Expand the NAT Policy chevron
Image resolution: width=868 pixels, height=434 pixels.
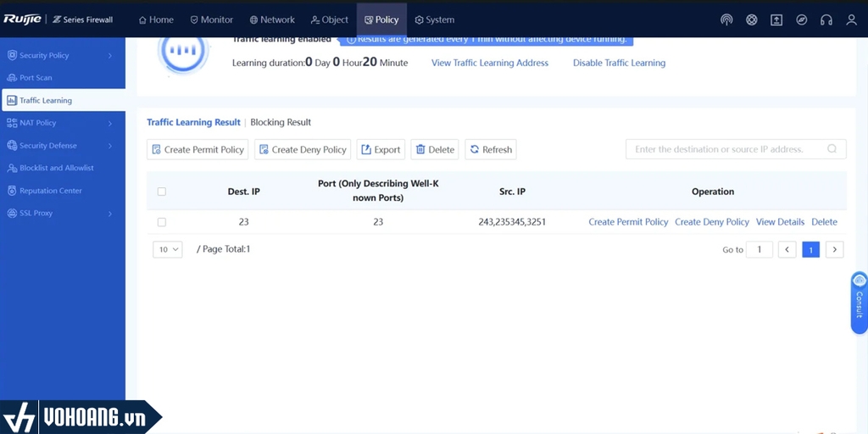tap(109, 123)
